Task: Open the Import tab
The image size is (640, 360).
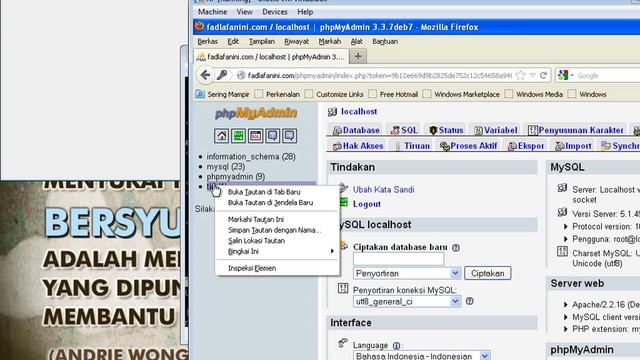Action: (573, 146)
